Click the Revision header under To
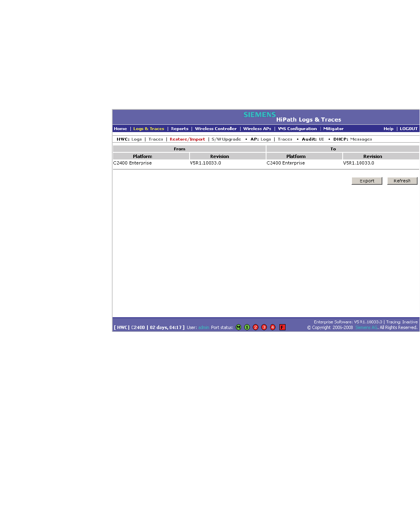The width and height of the screenshot is (420, 532). point(381,156)
